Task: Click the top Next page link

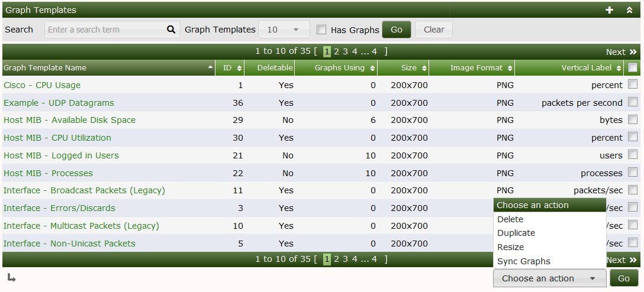Action: (616, 52)
